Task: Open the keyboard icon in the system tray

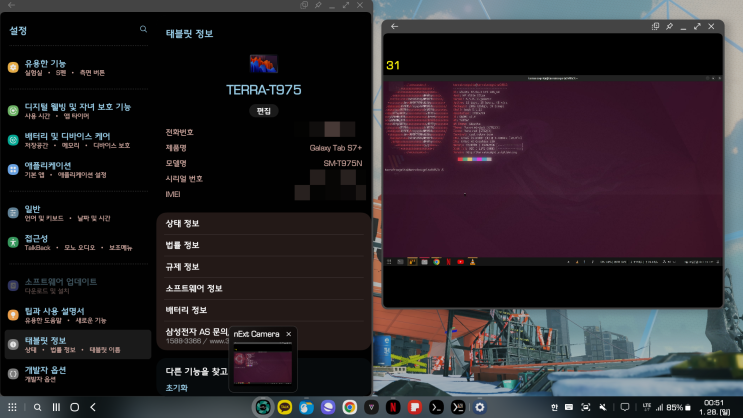Action: click(x=569, y=408)
